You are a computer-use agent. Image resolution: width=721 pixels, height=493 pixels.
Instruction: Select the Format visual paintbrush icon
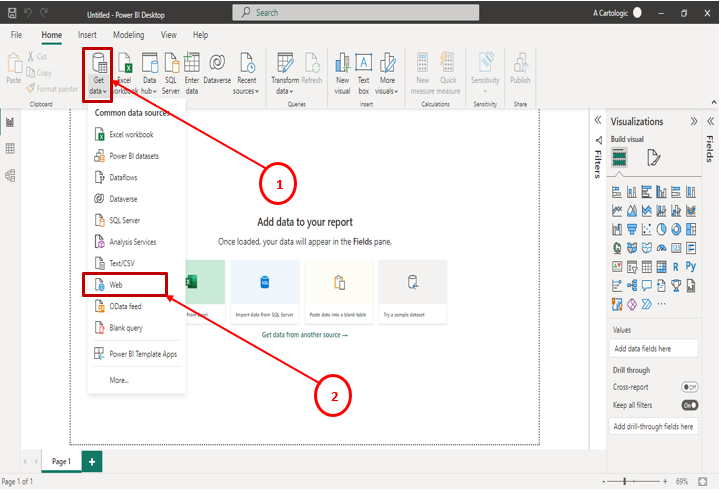pos(653,158)
